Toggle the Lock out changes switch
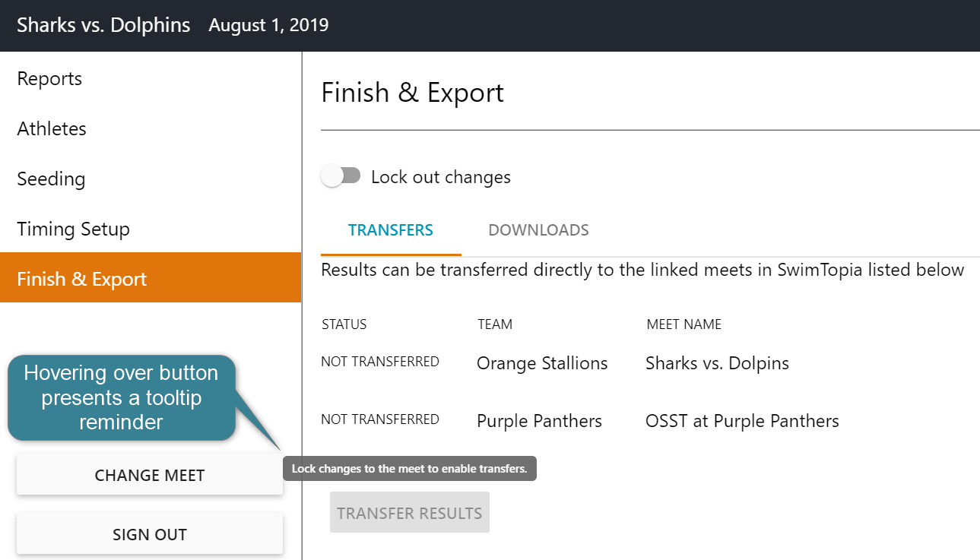 pyautogui.click(x=341, y=176)
